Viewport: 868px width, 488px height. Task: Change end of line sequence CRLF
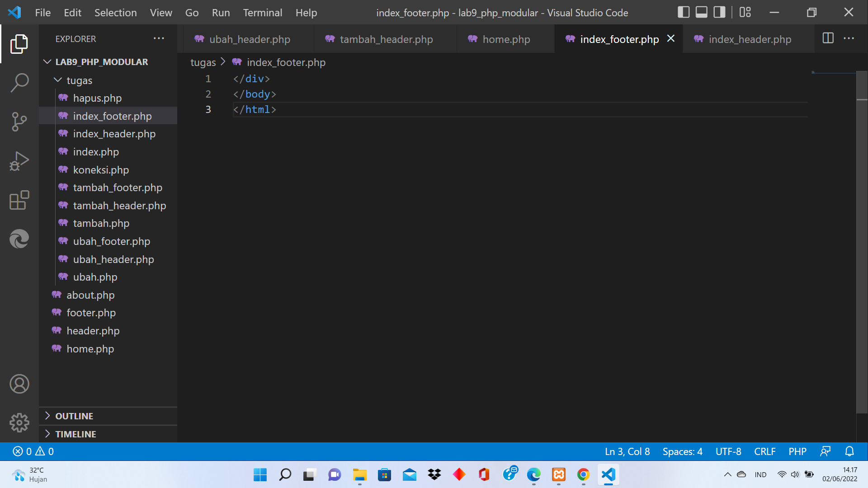click(x=764, y=451)
